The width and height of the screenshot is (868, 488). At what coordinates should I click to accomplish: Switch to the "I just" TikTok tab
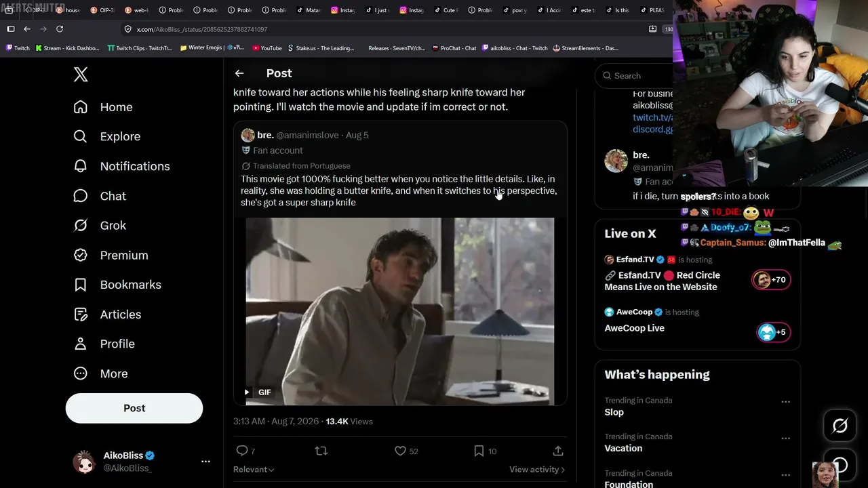click(x=378, y=10)
